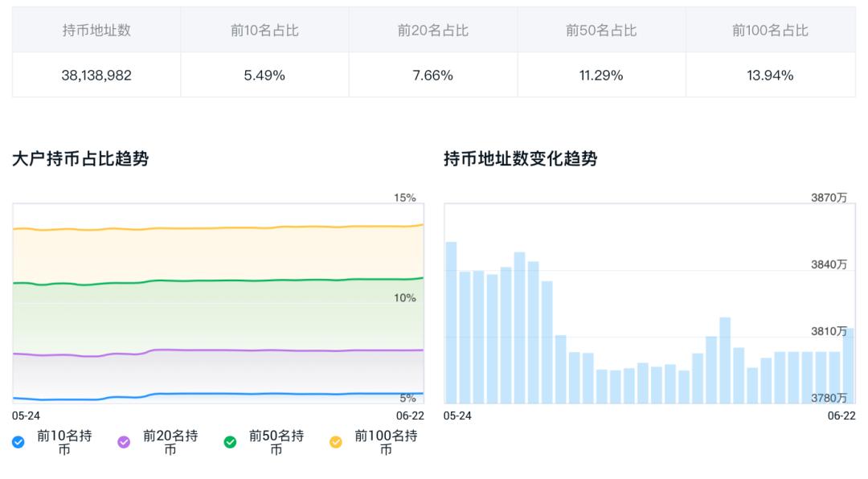Toggle the purple 前20名持币 legend checkmark
Screen dimensions: 868x479
point(124,442)
